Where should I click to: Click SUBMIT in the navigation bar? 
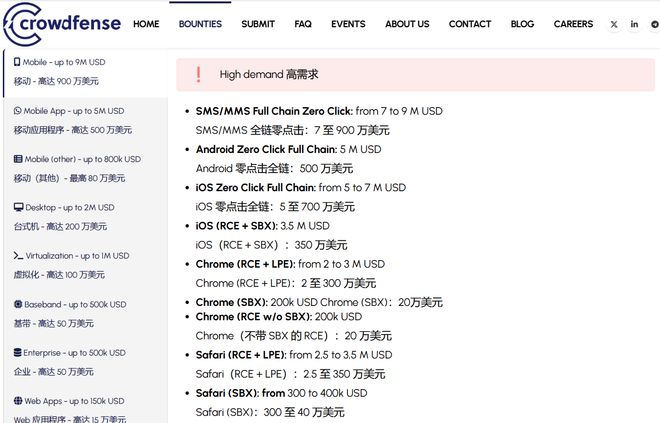point(258,24)
